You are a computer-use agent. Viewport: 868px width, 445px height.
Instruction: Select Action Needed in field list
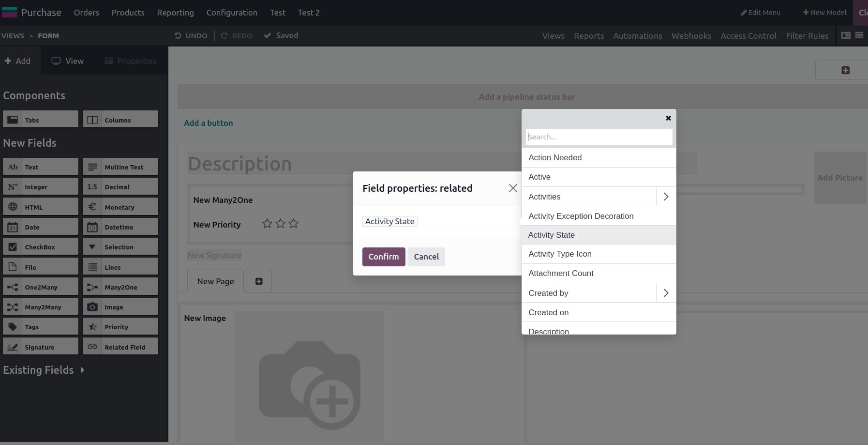pyautogui.click(x=599, y=157)
